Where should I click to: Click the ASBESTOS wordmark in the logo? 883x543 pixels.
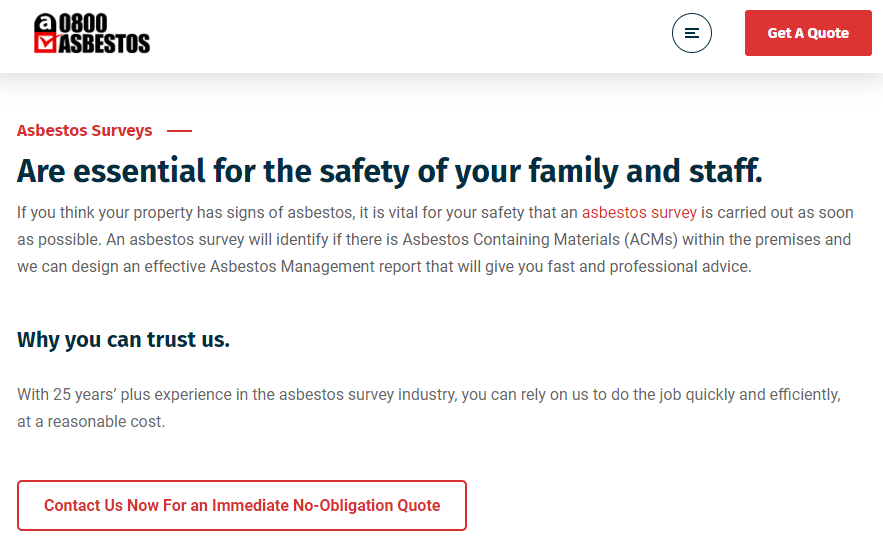105,43
